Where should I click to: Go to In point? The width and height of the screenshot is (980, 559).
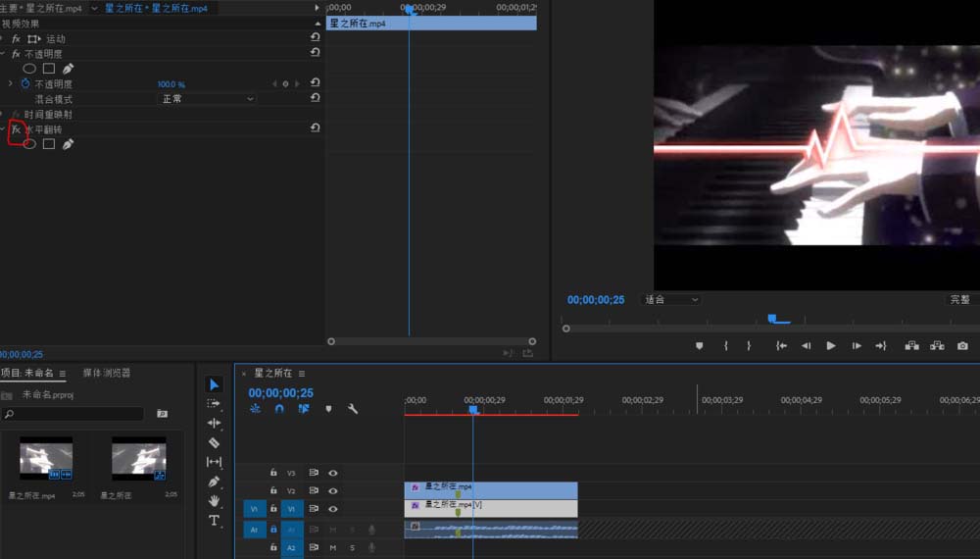pos(781,346)
